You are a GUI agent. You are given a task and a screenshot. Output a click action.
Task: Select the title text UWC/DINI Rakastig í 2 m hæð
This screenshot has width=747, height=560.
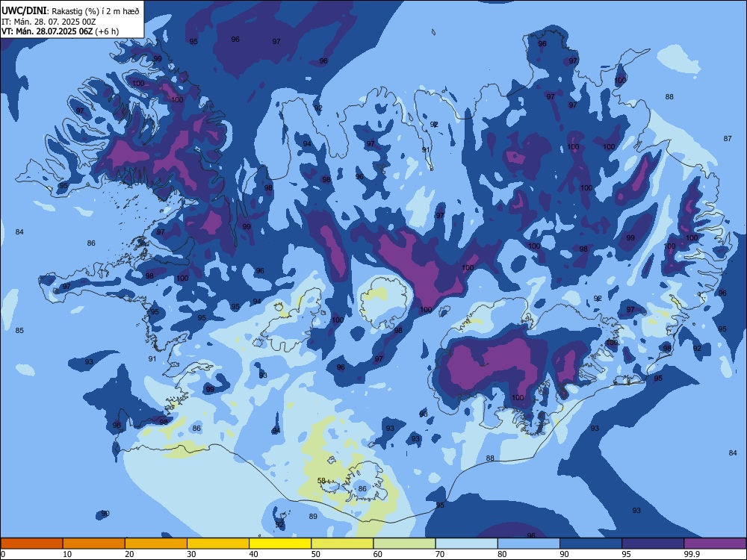click(70, 11)
